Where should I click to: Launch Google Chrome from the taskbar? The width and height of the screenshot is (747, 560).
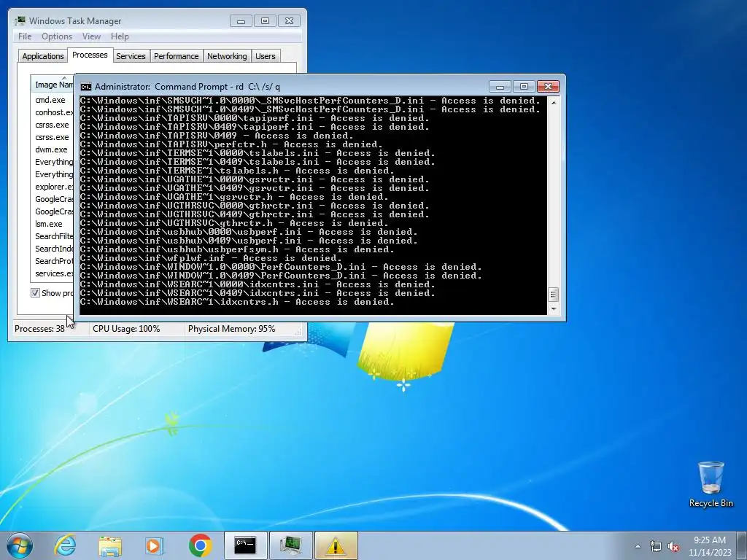coord(200,545)
